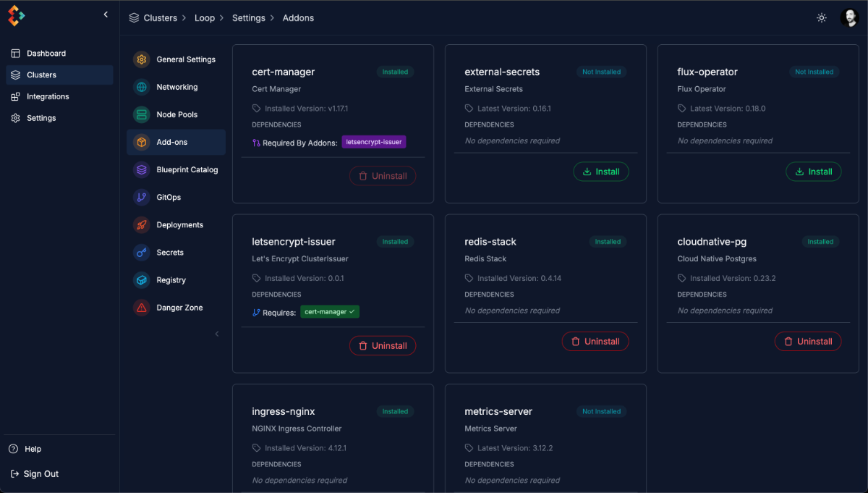
Task: Click the Help question mark icon
Action: click(13, 449)
